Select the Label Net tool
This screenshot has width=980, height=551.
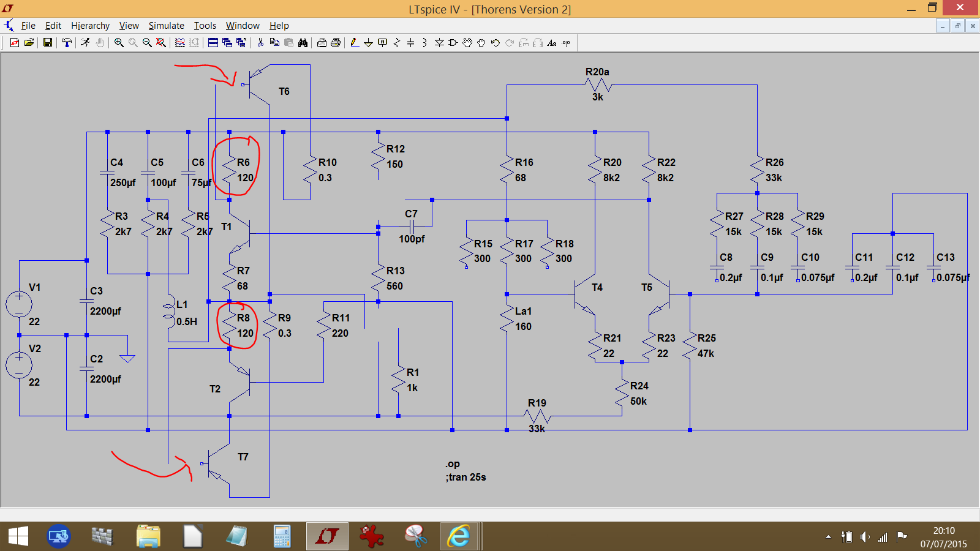pyautogui.click(x=383, y=43)
